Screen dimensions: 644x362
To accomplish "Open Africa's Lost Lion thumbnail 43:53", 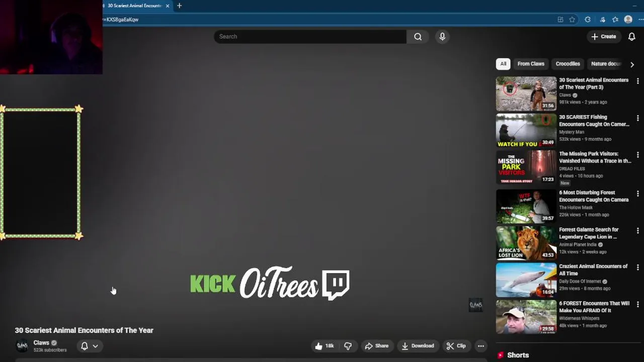I will [526, 243].
